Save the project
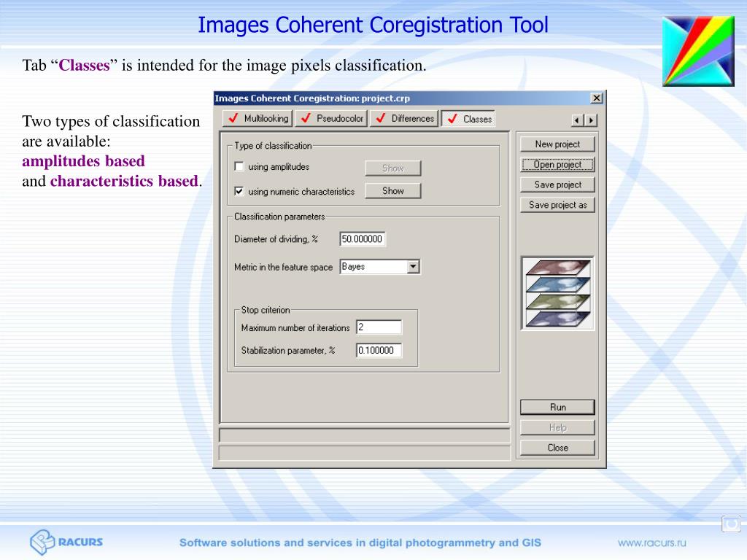 click(x=557, y=184)
